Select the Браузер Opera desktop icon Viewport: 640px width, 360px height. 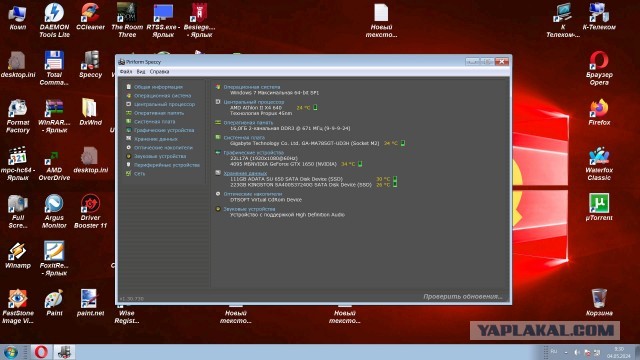tap(599, 68)
